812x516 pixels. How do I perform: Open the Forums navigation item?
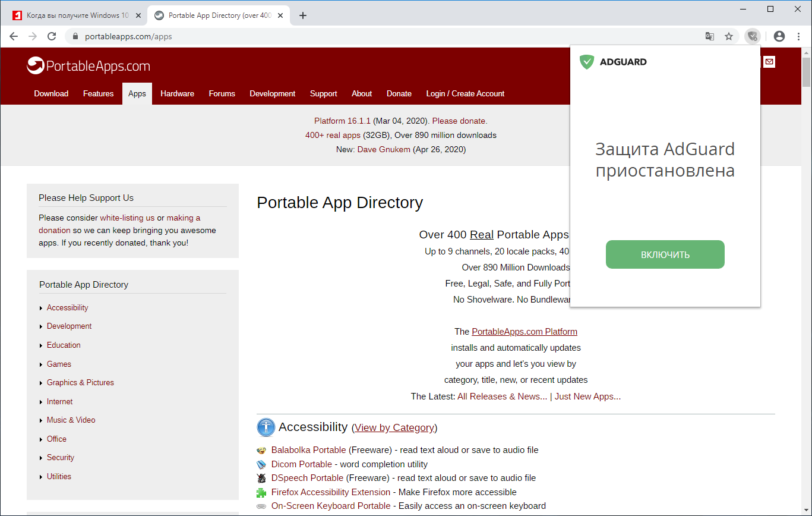(222, 93)
